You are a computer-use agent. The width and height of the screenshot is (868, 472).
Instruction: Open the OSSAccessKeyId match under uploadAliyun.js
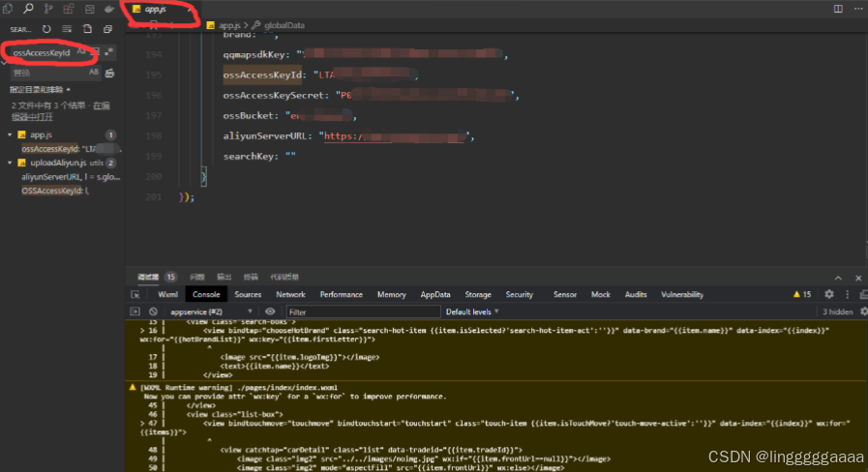click(55, 191)
